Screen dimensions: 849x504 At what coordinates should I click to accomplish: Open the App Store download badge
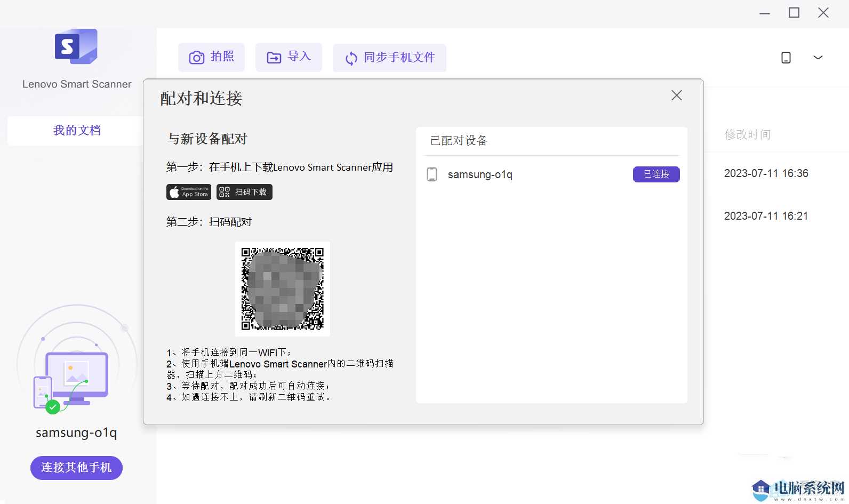[x=189, y=192]
